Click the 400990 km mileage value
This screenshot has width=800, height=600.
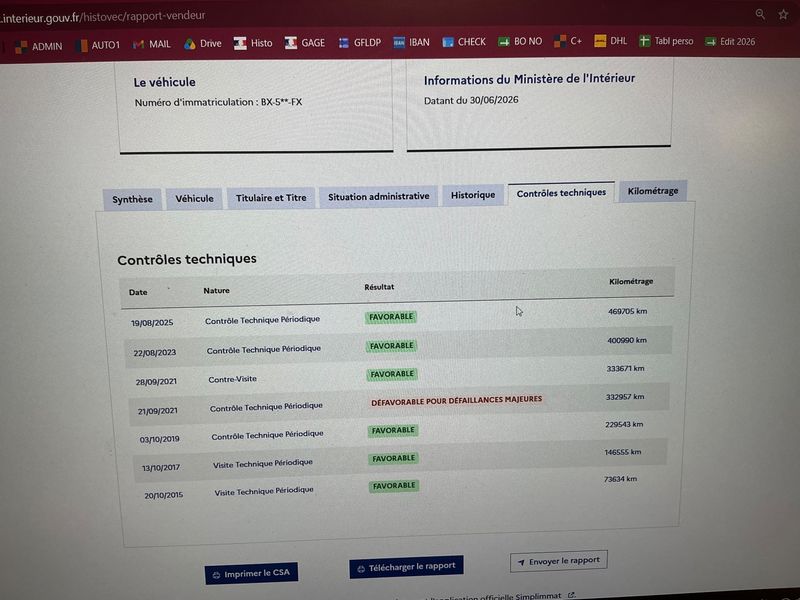click(627, 340)
